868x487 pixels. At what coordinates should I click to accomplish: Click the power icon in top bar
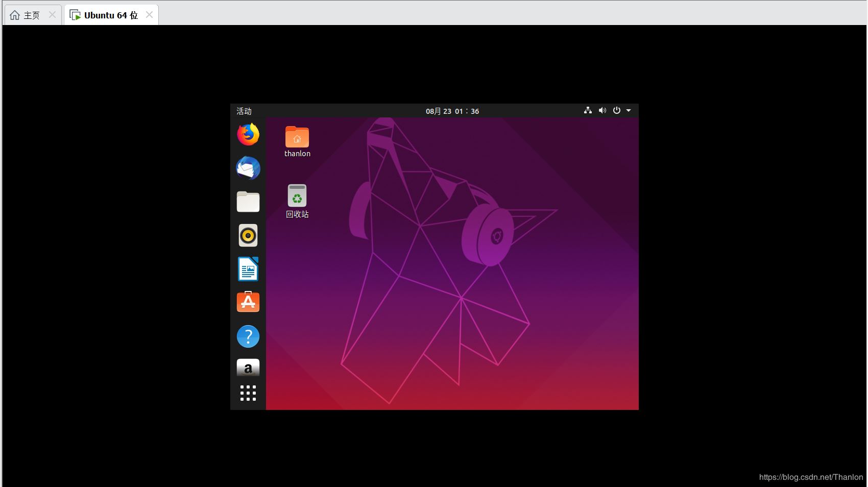[617, 110]
